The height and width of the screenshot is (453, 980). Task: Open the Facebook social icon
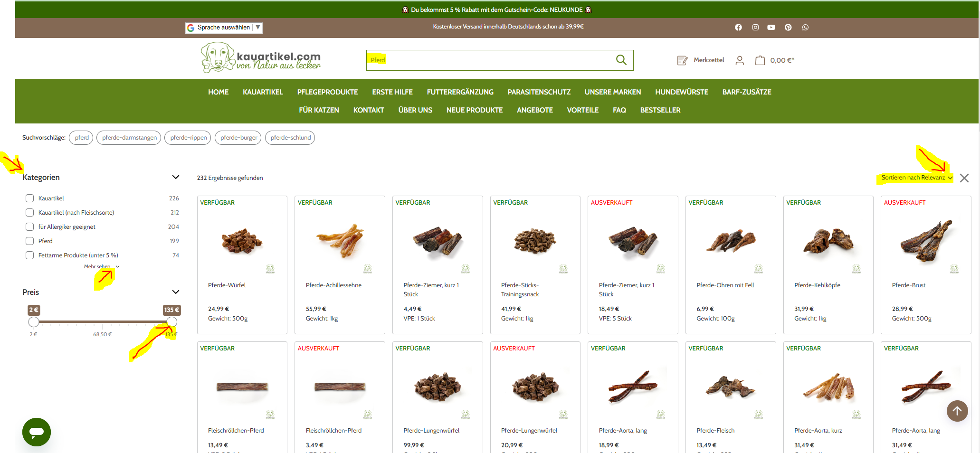[x=738, y=28]
